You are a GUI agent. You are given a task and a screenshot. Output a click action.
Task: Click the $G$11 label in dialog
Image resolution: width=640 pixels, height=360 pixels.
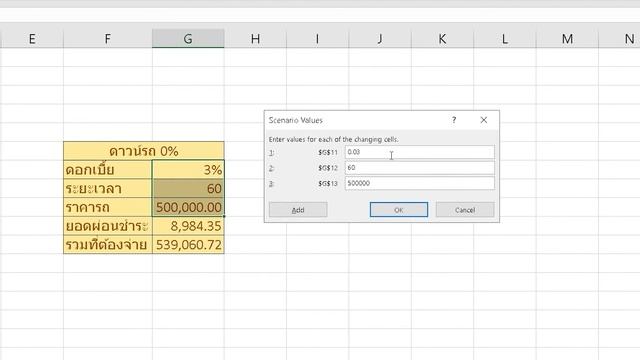[328, 152]
